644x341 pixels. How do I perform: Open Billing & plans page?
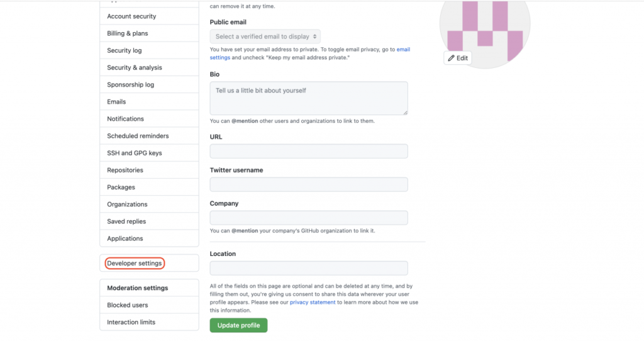click(128, 33)
